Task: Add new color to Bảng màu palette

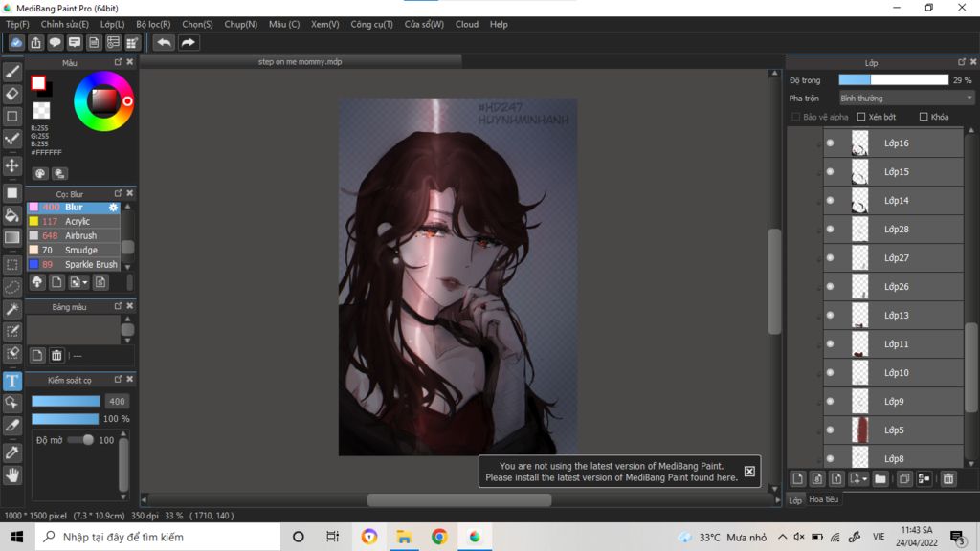Action: tap(37, 356)
